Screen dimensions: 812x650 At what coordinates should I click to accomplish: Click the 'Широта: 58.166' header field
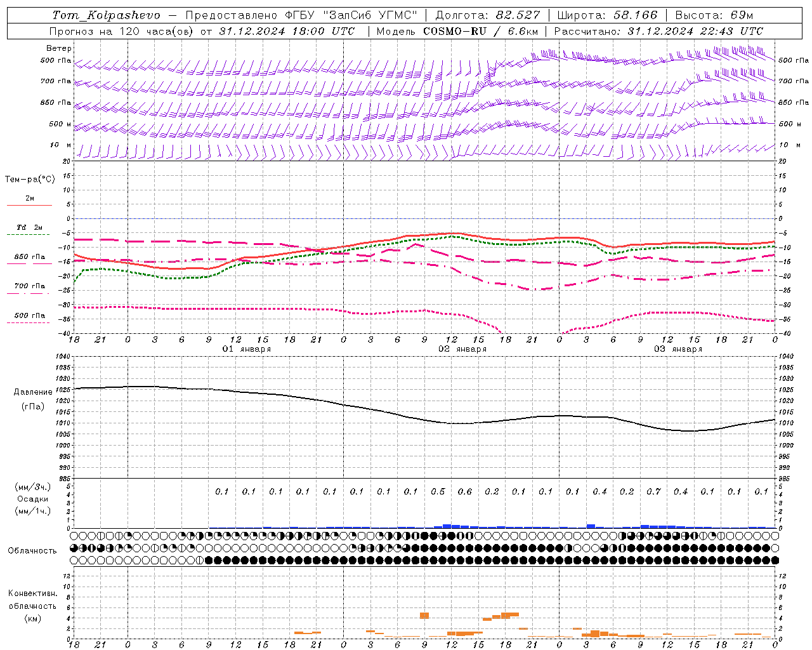[608, 15]
